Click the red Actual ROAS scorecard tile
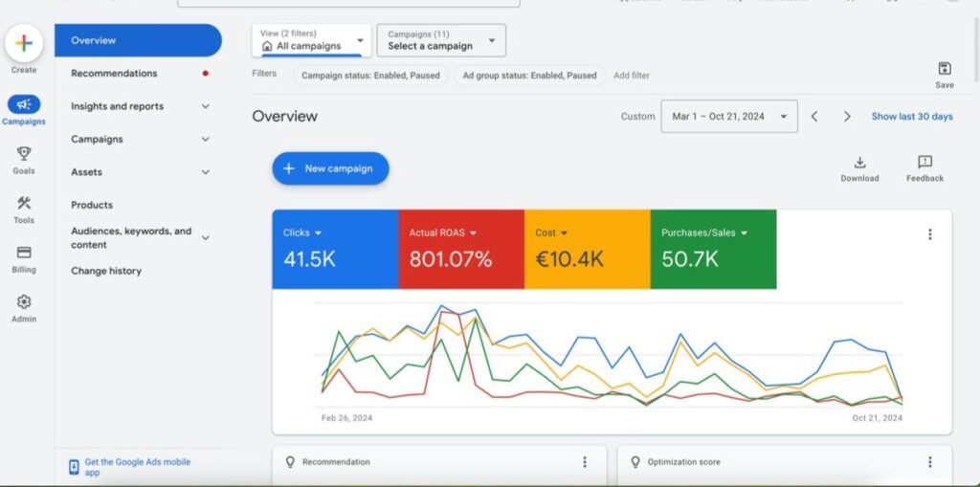Image resolution: width=980 pixels, height=487 pixels. (461, 250)
